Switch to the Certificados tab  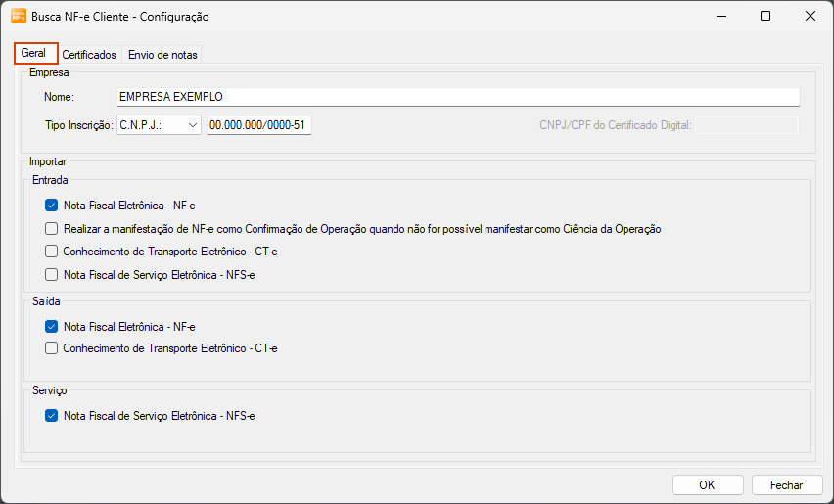pyautogui.click(x=89, y=55)
